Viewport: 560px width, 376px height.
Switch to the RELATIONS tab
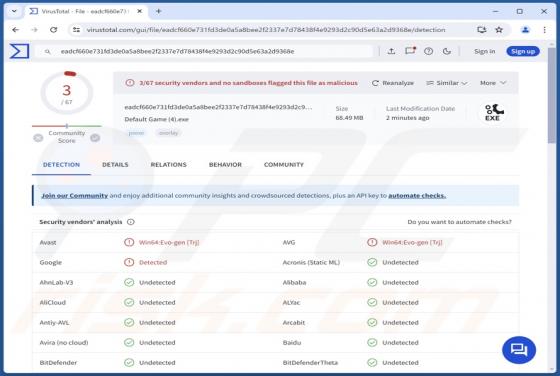point(169,165)
